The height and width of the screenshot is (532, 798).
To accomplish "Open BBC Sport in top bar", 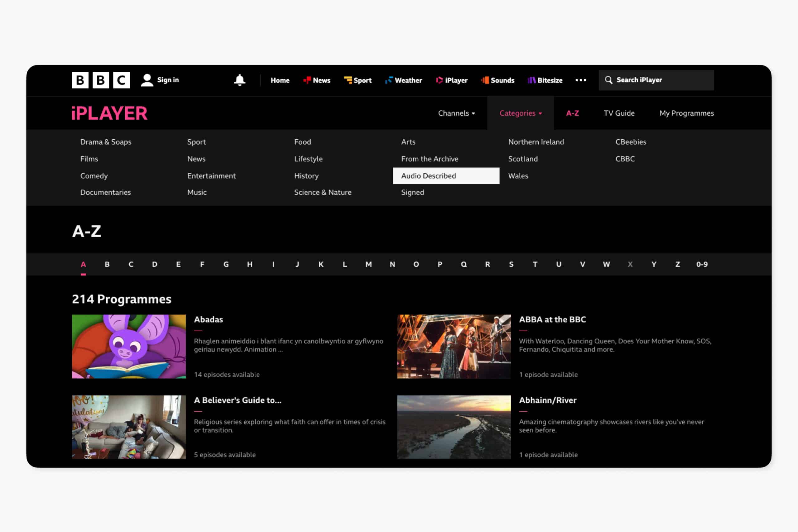I will point(358,80).
